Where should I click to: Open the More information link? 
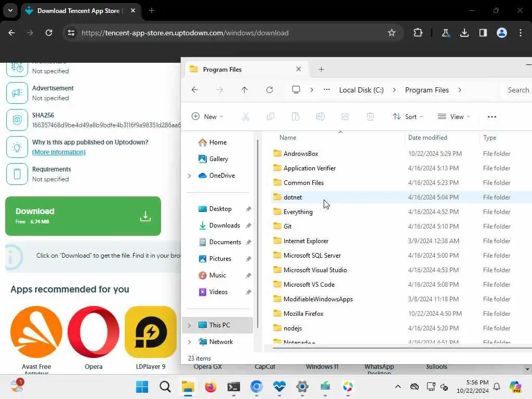[59, 152]
